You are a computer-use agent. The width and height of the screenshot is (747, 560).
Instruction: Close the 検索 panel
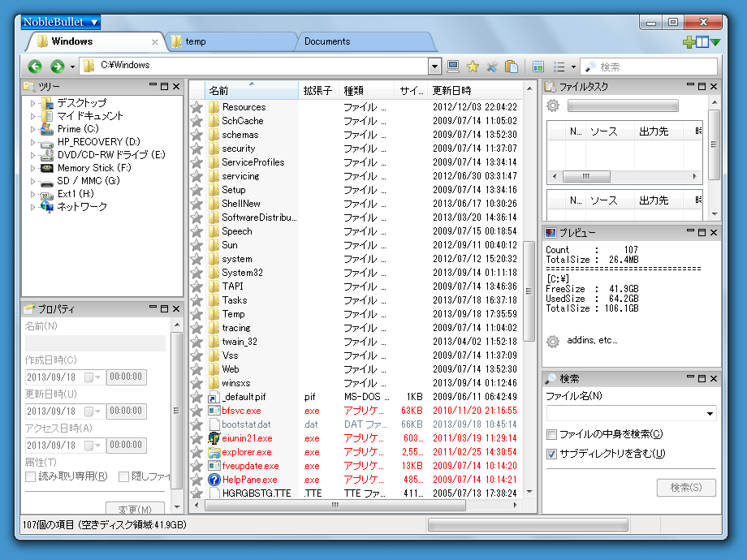click(714, 378)
